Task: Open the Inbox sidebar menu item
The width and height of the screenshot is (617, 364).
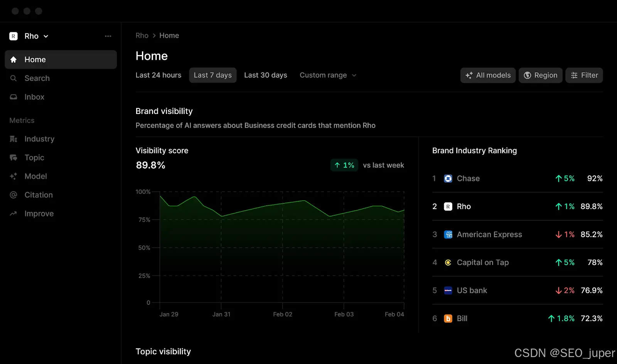Action: tap(61, 97)
